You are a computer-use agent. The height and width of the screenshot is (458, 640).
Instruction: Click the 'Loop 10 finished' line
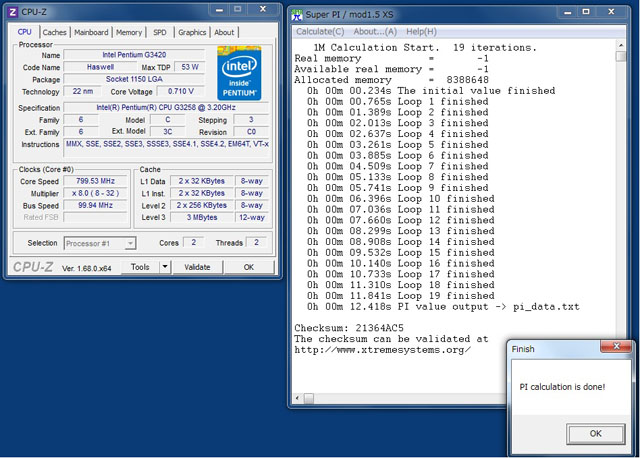point(401,199)
